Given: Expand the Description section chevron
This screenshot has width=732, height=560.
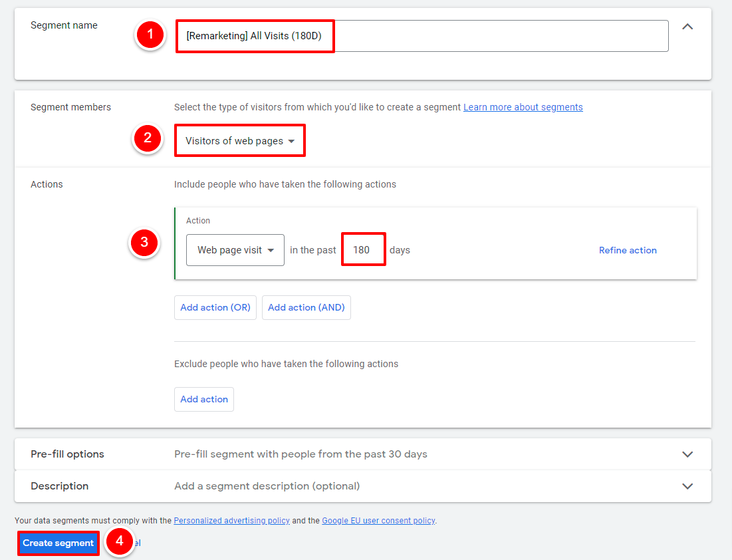Looking at the screenshot, I should tap(687, 486).
